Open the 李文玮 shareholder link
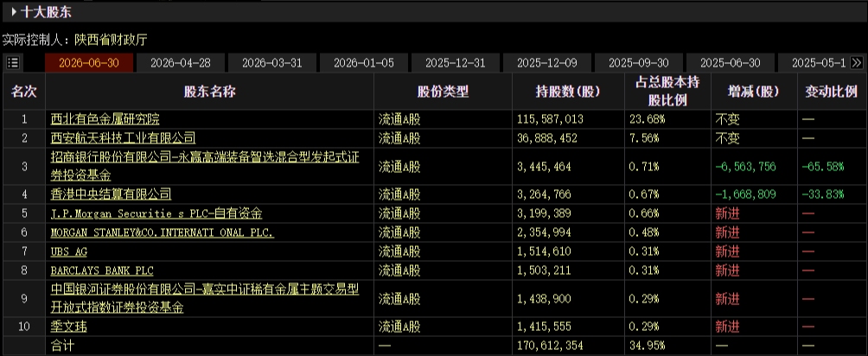 coord(68,327)
